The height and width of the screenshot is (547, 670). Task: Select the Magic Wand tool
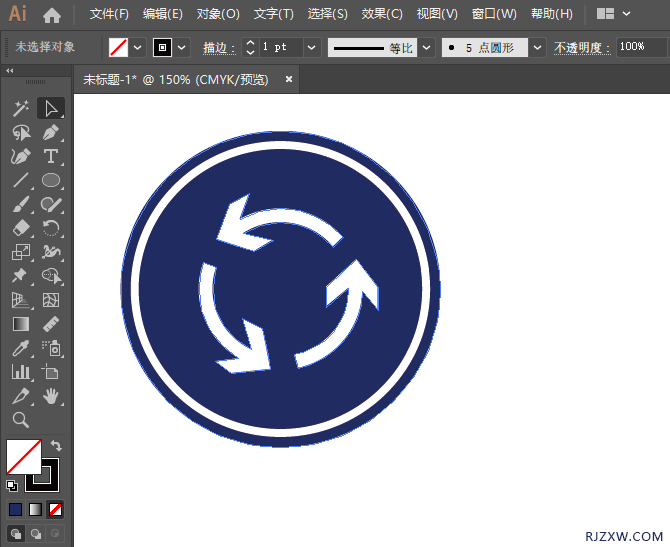coord(20,108)
